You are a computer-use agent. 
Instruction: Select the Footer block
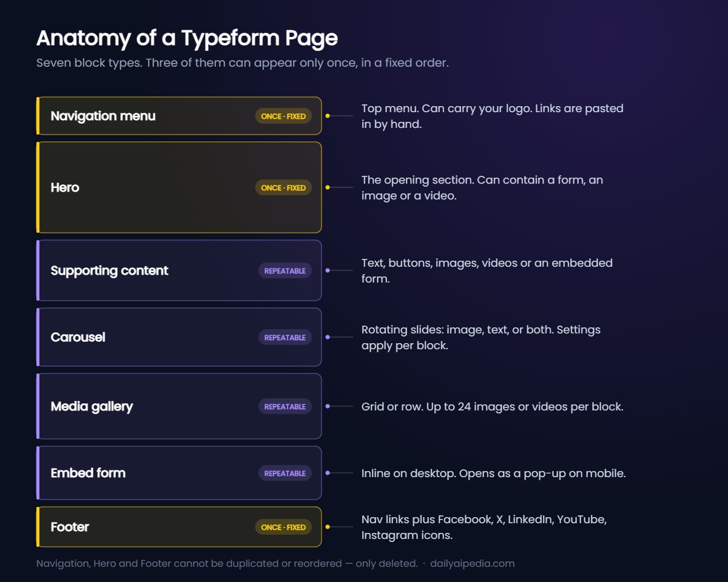(179, 527)
